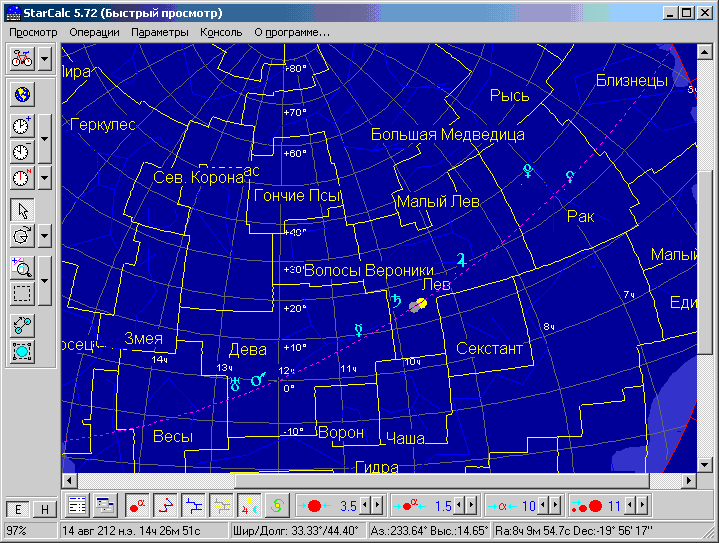Click the Earth globe icon
719x543 pixels.
tap(21, 95)
